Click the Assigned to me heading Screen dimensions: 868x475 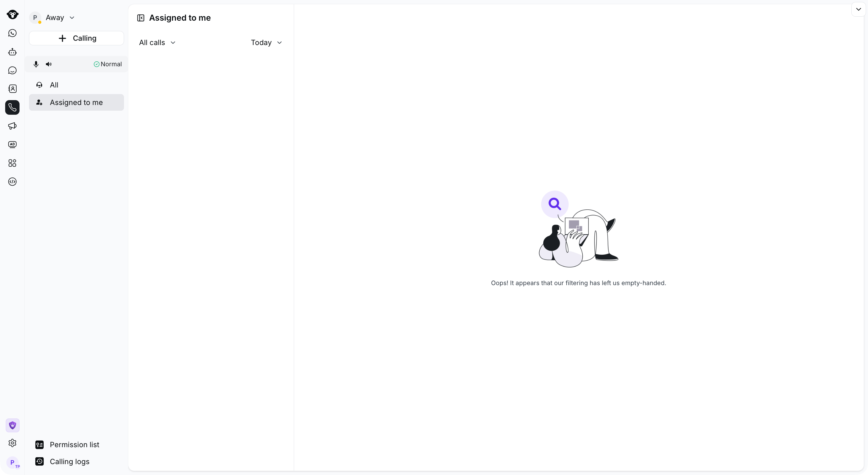coord(180,18)
